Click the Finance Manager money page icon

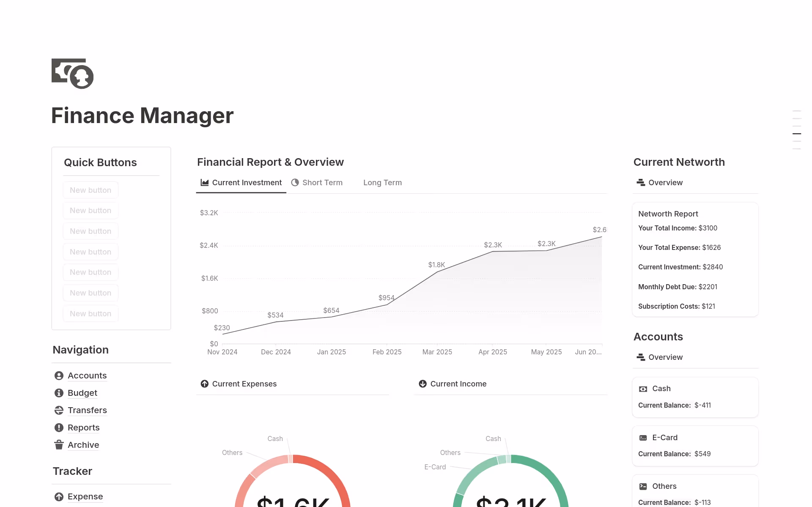tap(72, 74)
